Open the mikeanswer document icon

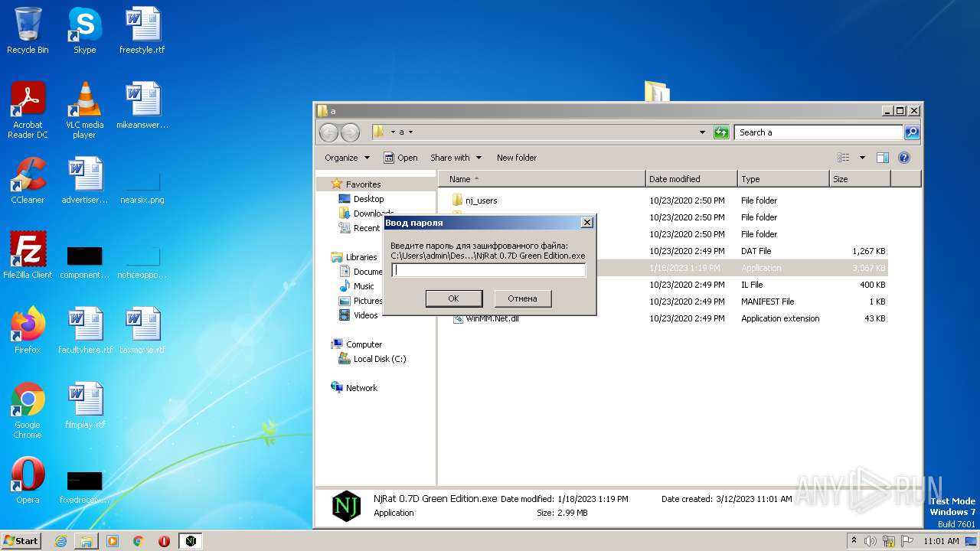click(142, 106)
